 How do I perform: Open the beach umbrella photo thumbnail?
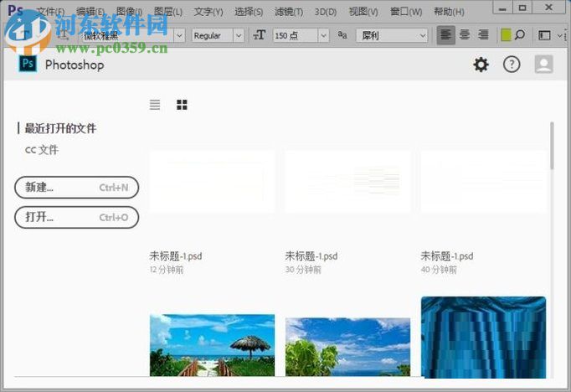tap(212, 345)
